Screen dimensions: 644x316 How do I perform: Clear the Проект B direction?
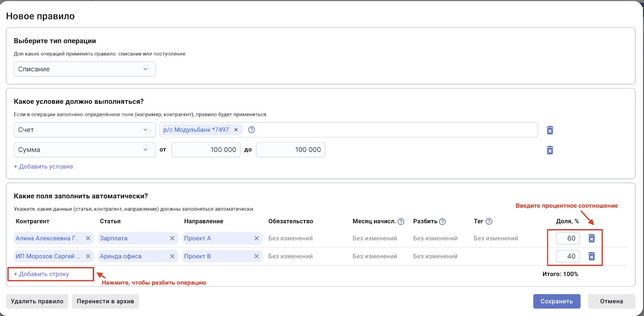point(256,256)
